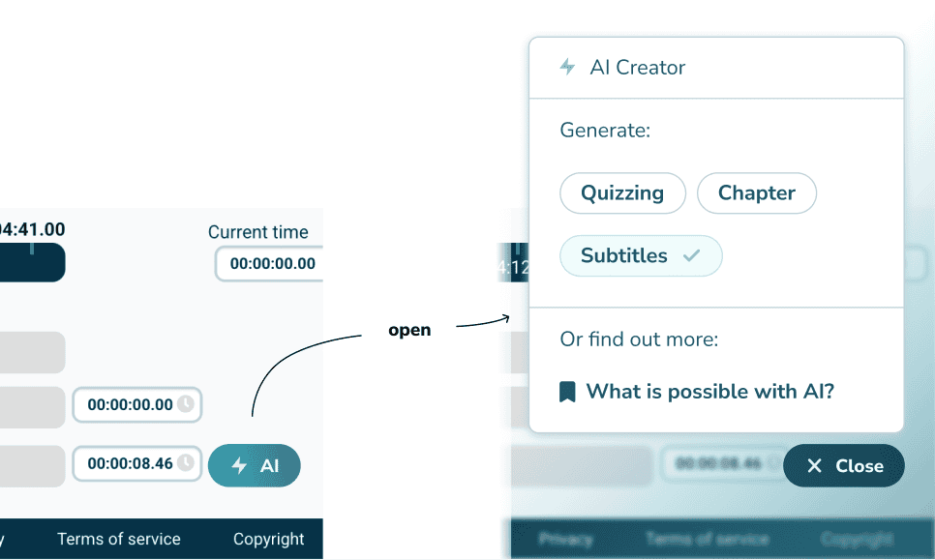Click blurred Copyright link below Close
The image size is (935, 560).
tap(856, 539)
